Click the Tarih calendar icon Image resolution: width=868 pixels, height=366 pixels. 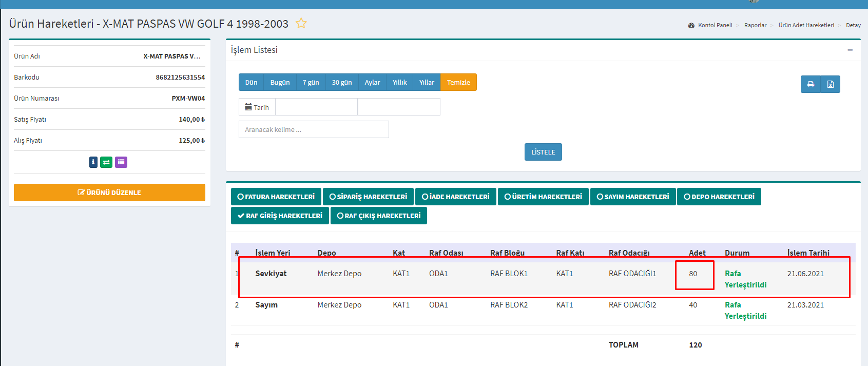[248, 107]
